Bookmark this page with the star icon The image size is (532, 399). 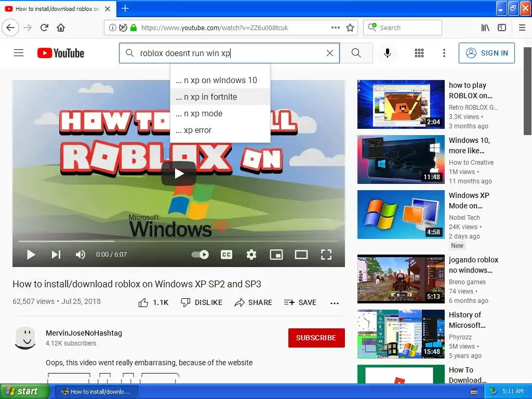click(350, 28)
